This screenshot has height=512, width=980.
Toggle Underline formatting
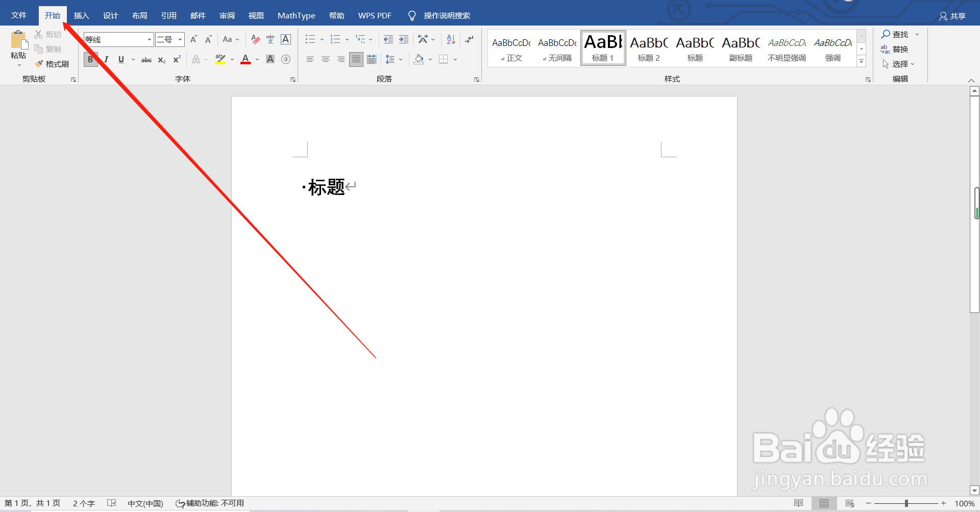(x=121, y=59)
